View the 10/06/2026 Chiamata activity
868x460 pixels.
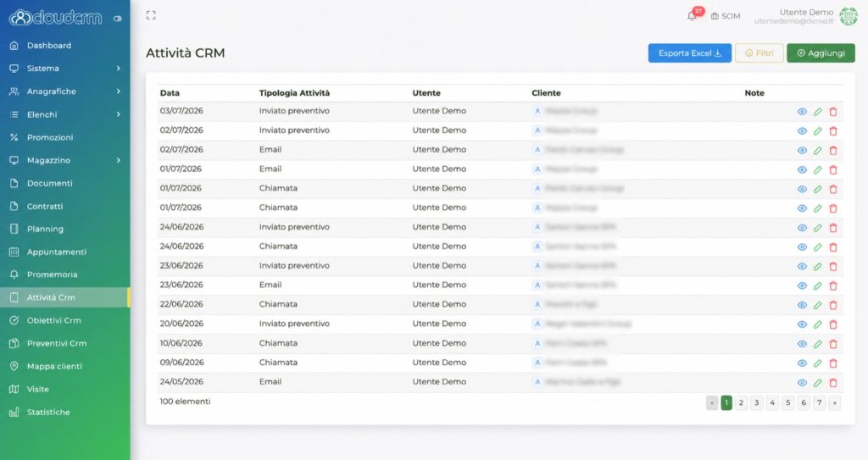802,344
